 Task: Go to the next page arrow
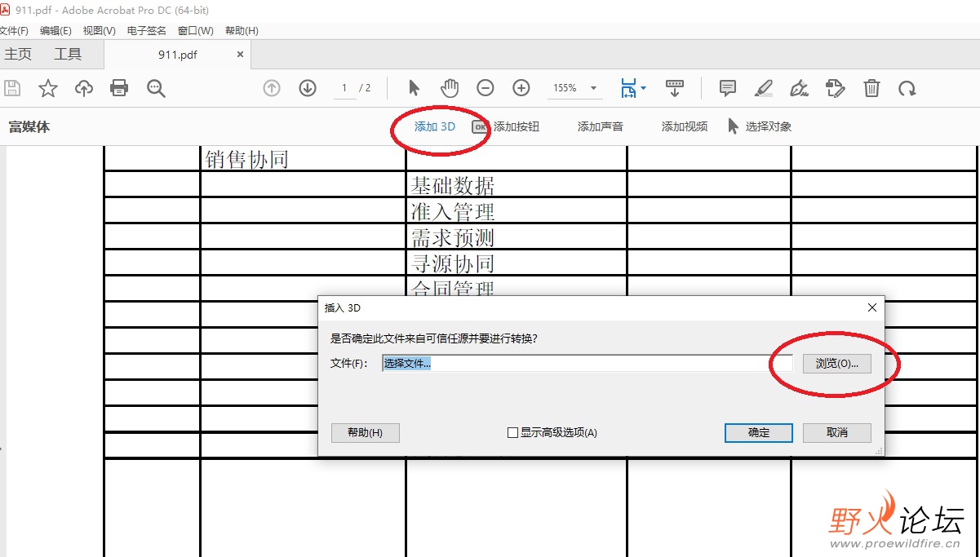[308, 88]
